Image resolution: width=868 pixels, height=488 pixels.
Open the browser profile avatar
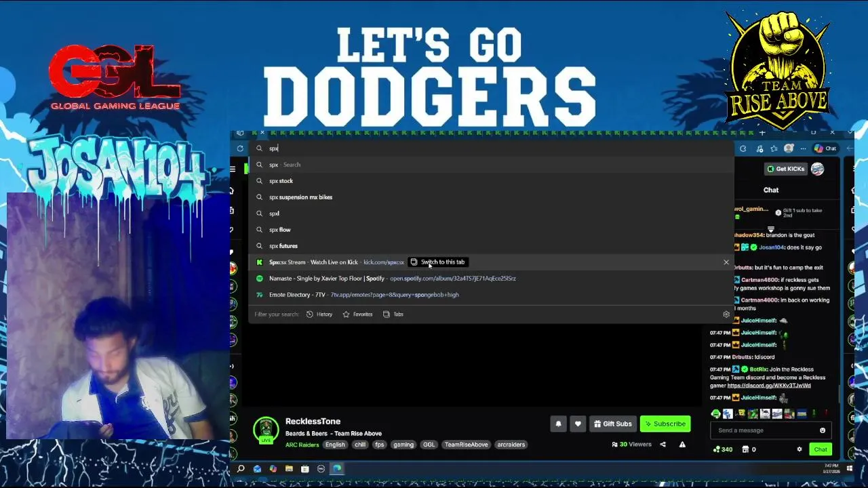click(789, 148)
